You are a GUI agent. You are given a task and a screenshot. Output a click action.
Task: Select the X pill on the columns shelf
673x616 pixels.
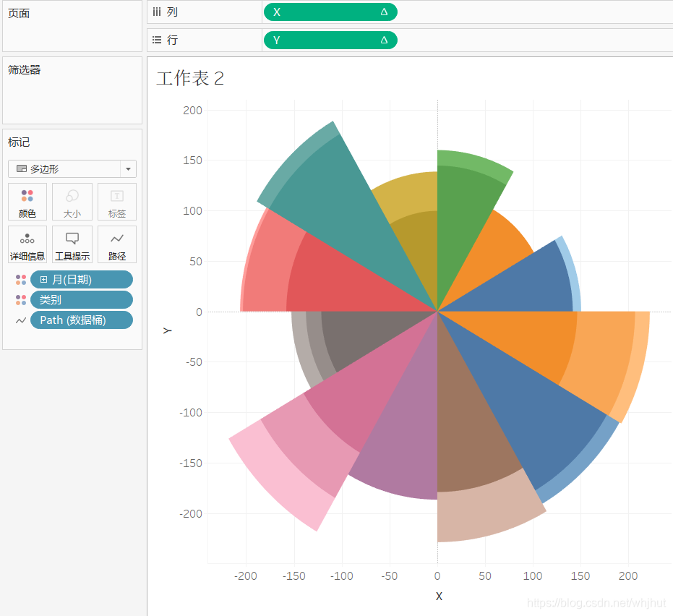(330, 12)
